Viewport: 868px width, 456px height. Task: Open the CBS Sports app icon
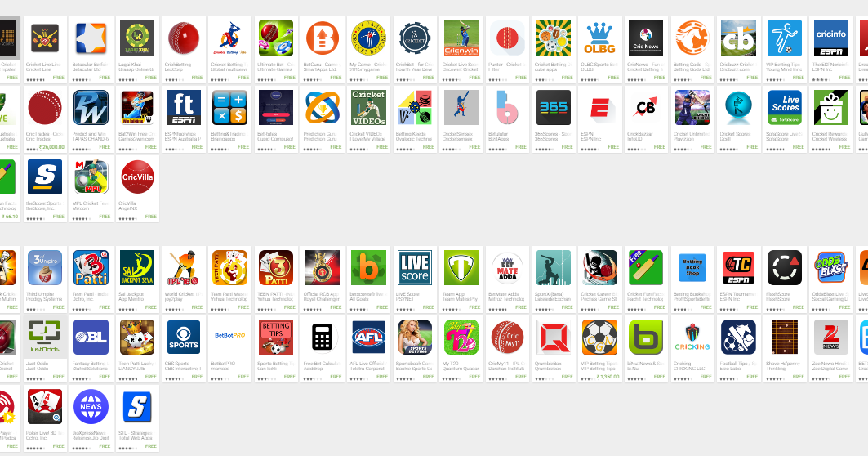point(183,337)
